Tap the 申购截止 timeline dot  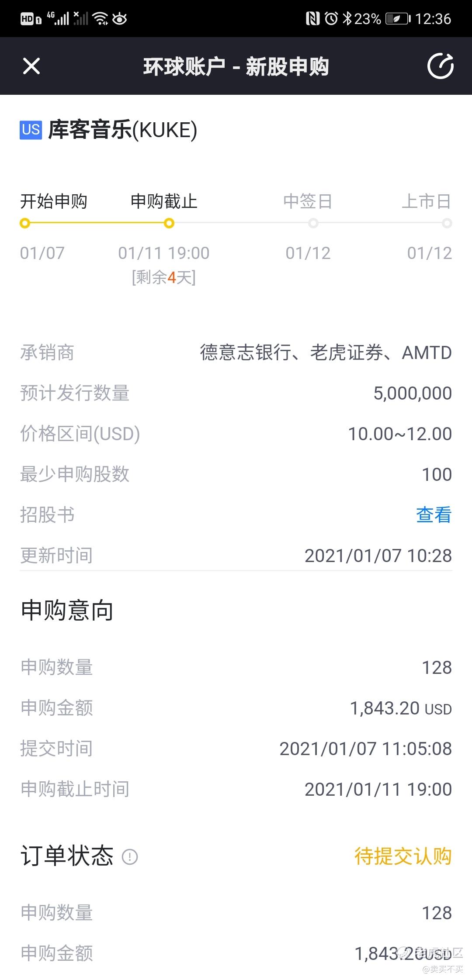(x=169, y=224)
